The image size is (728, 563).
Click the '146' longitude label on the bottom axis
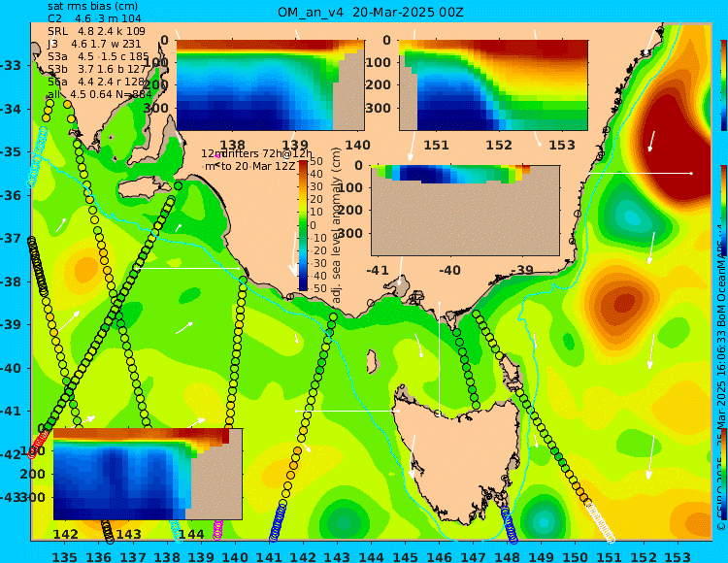(439, 556)
